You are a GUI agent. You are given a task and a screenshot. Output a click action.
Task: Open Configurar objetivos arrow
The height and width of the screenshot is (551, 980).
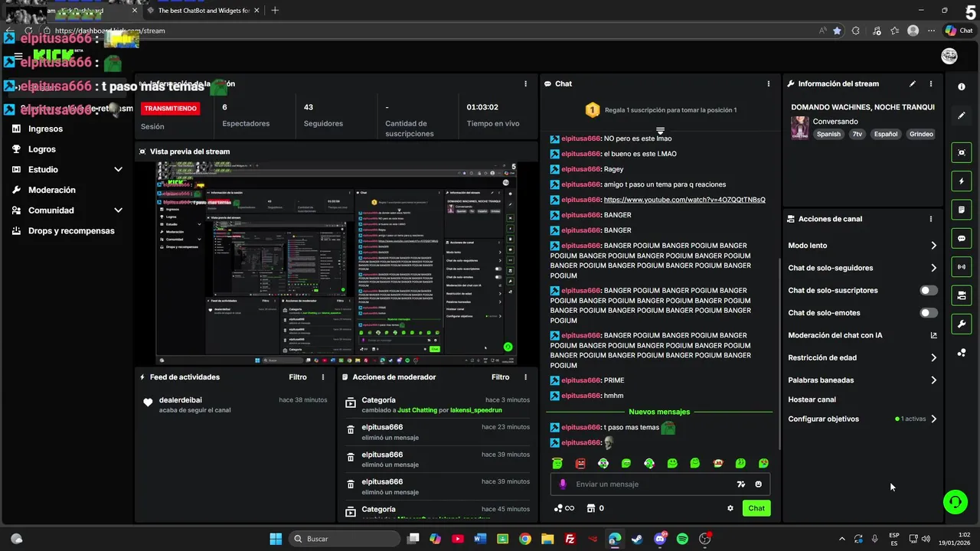(933, 419)
